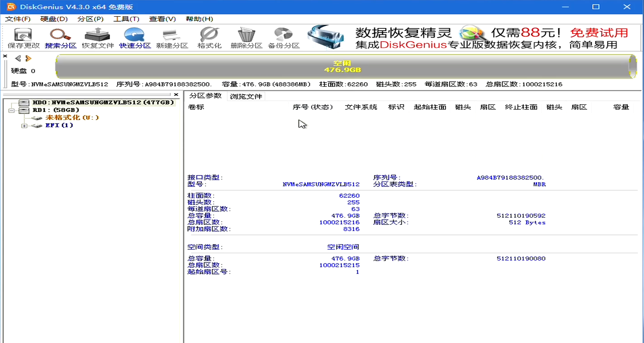This screenshot has height=343, width=644.
Task: Click the 删除分区 (Delete partition) toolbar icon
Action: click(246, 38)
